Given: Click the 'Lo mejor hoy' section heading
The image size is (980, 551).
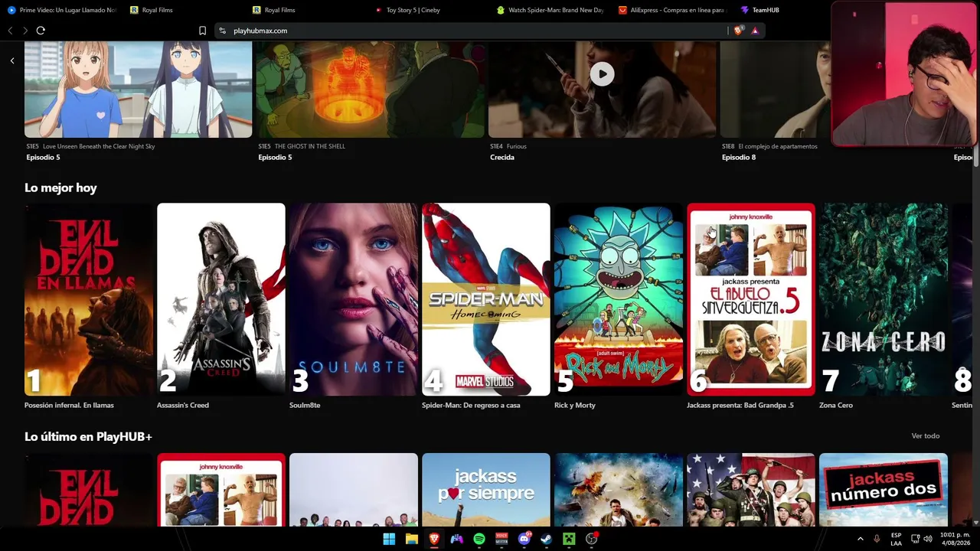Looking at the screenshot, I should tap(60, 187).
